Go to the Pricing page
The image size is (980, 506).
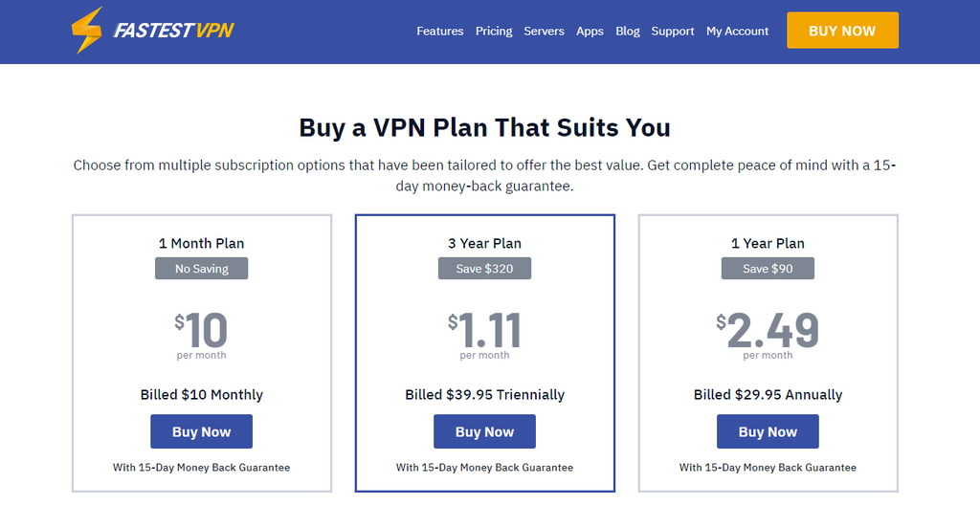[494, 32]
